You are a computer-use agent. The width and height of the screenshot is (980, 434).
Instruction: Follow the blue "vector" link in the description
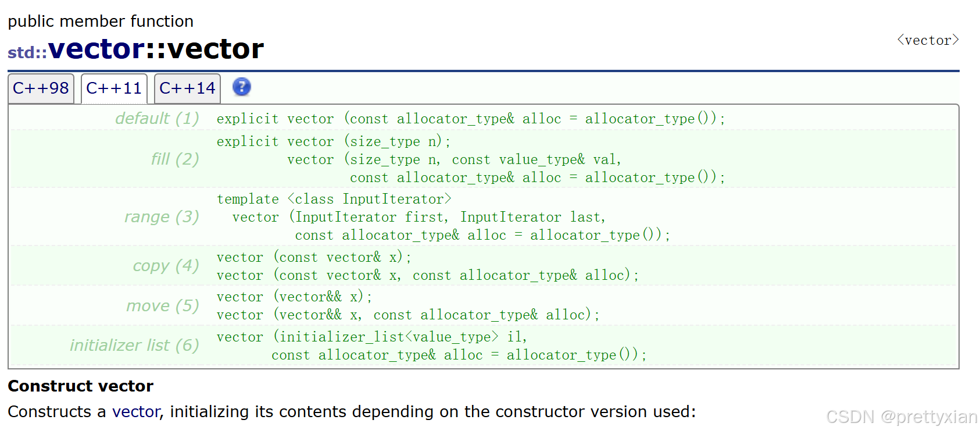(x=135, y=412)
